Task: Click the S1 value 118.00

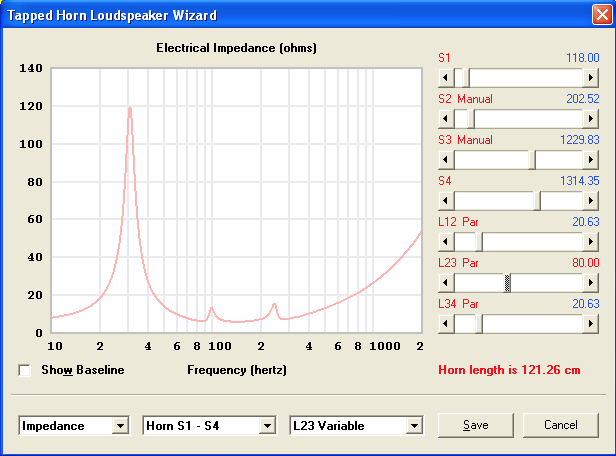Action: (x=583, y=58)
